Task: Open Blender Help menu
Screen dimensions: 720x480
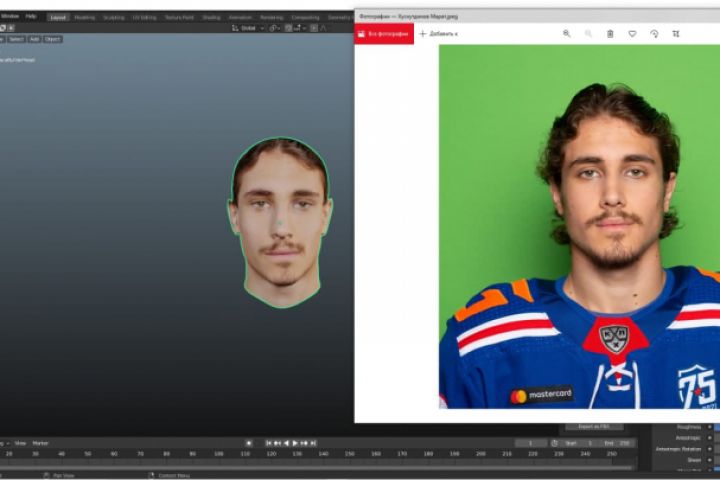Action: [x=31, y=17]
